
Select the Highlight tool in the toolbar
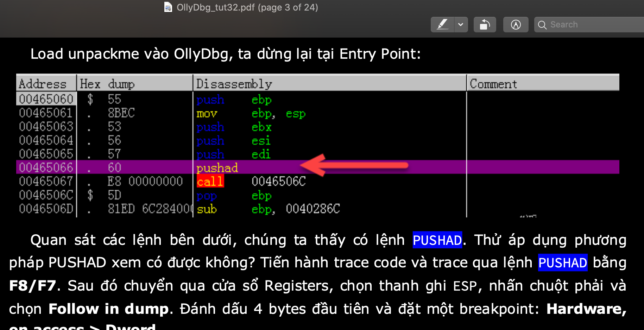(442, 24)
